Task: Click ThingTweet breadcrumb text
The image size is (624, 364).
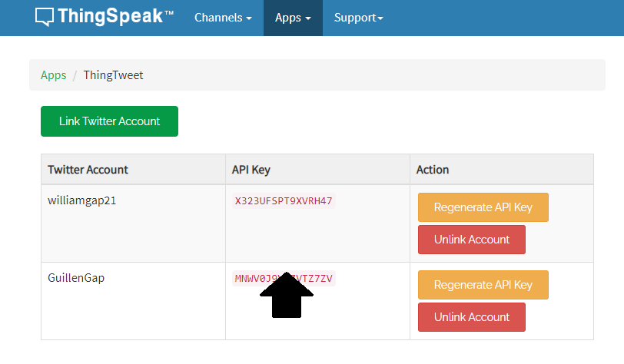Action: point(113,75)
